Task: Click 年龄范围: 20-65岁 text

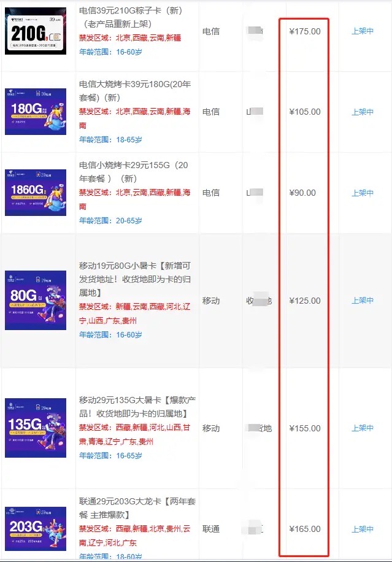Action: [x=110, y=220]
